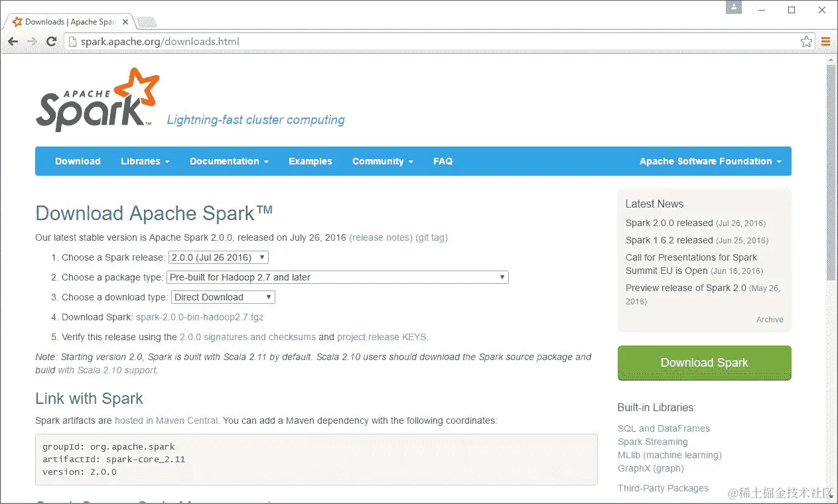Open the release notes link
Image resolution: width=838 pixels, height=504 pixels.
pos(381,237)
